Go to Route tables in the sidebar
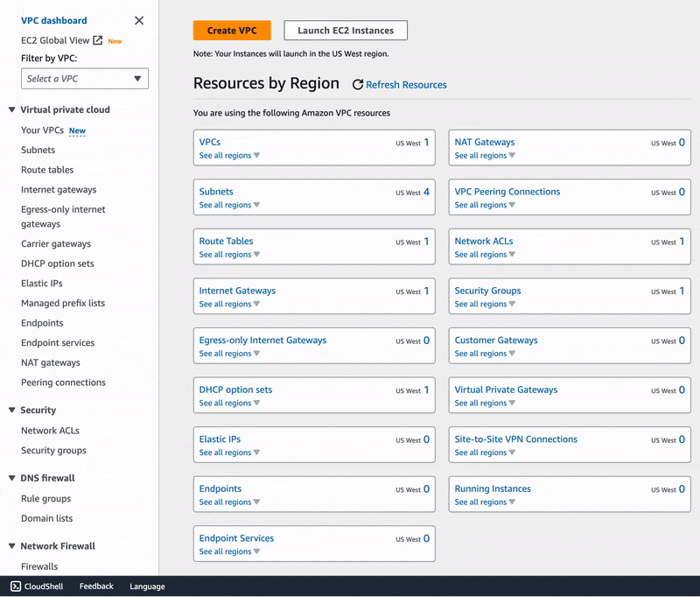This screenshot has width=700, height=597. (47, 170)
